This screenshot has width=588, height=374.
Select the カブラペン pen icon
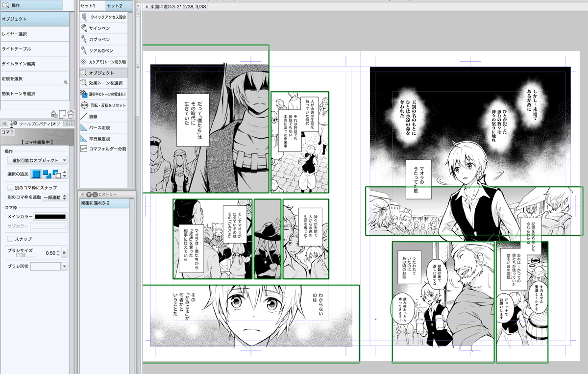click(x=84, y=39)
